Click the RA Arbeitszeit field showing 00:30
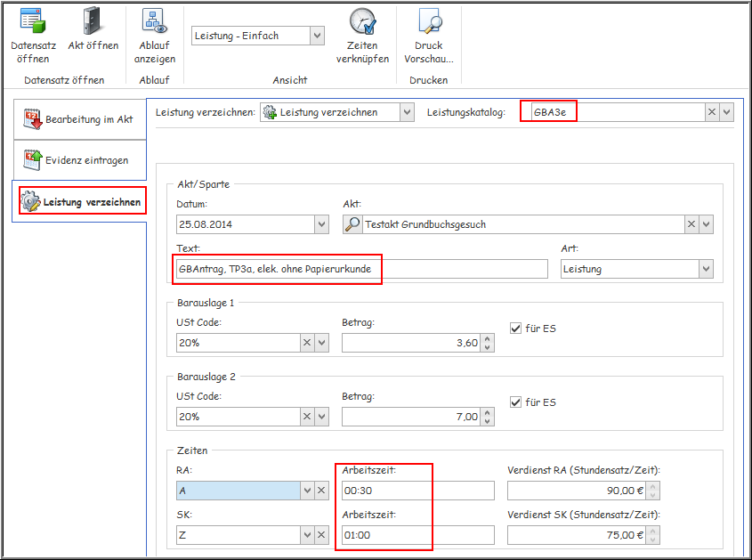 click(x=416, y=491)
